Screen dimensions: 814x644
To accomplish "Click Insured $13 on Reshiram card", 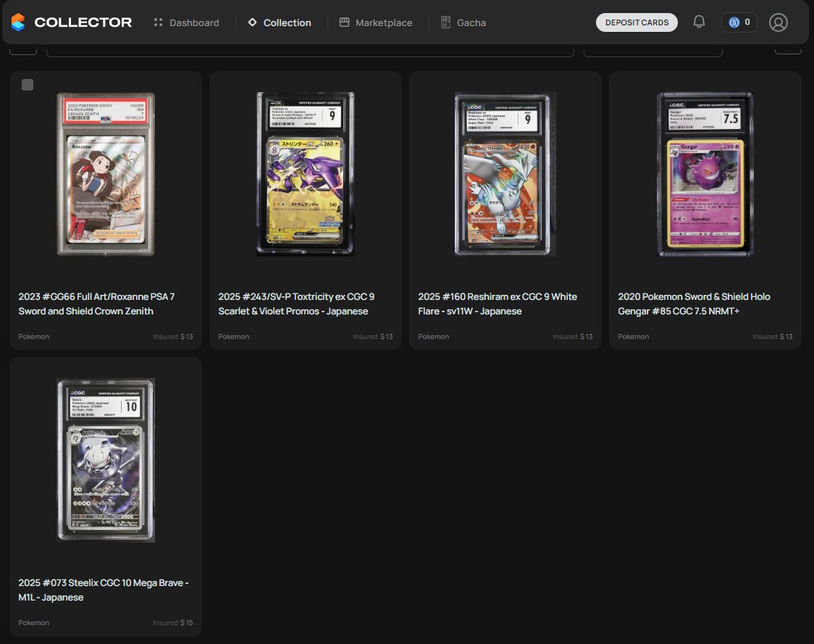I will click(x=573, y=337).
